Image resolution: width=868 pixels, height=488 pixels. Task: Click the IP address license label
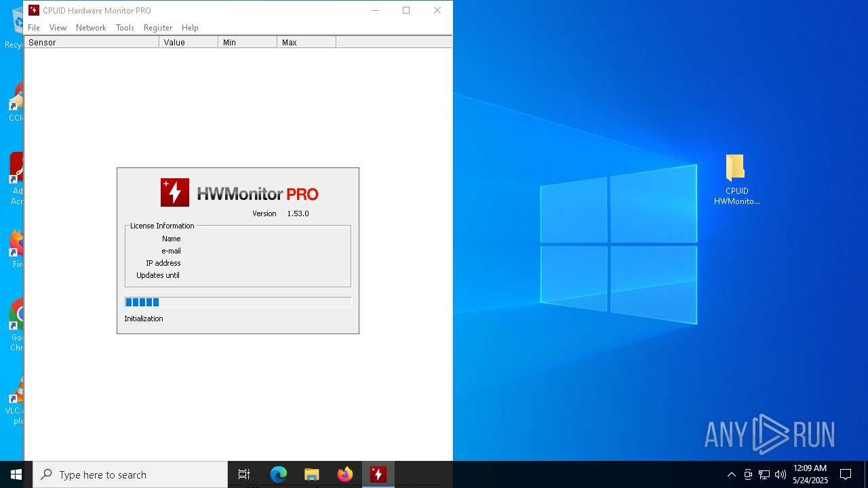pyautogui.click(x=163, y=263)
